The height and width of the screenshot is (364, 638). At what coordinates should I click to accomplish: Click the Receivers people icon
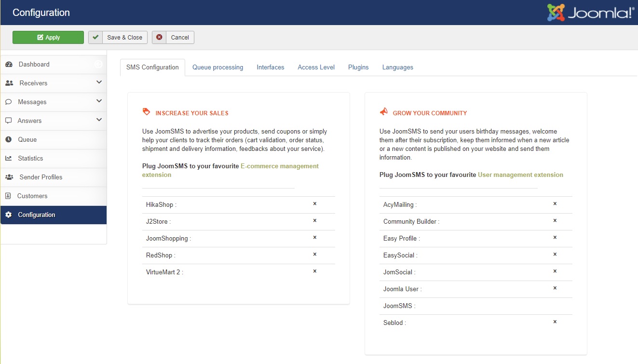point(9,83)
